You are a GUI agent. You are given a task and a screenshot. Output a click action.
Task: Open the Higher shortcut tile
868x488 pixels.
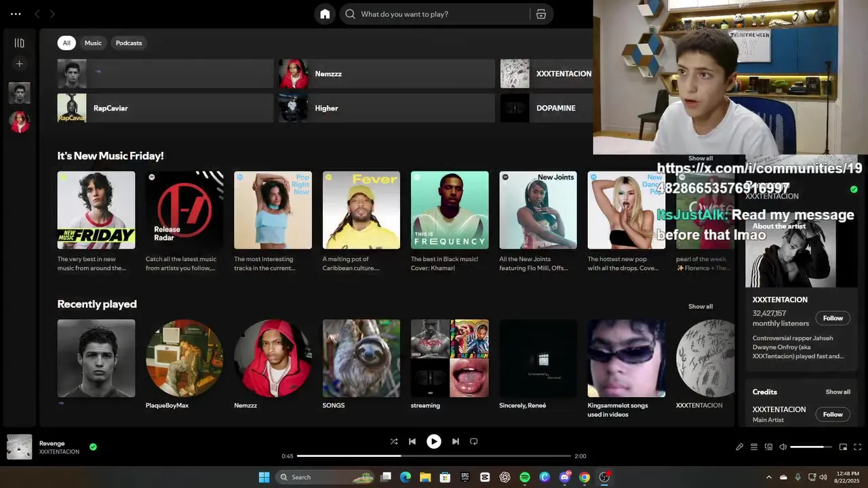(x=387, y=108)
